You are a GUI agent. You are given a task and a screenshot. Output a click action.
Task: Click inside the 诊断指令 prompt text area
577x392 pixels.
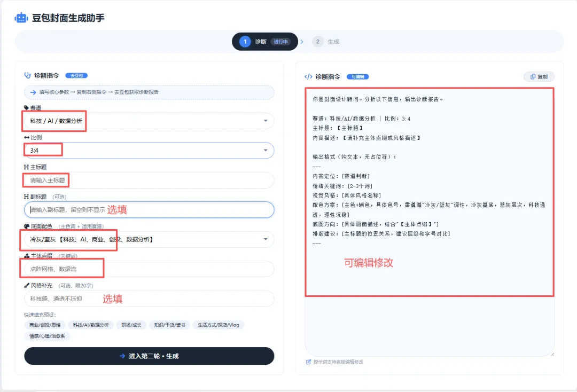point(430,222)
